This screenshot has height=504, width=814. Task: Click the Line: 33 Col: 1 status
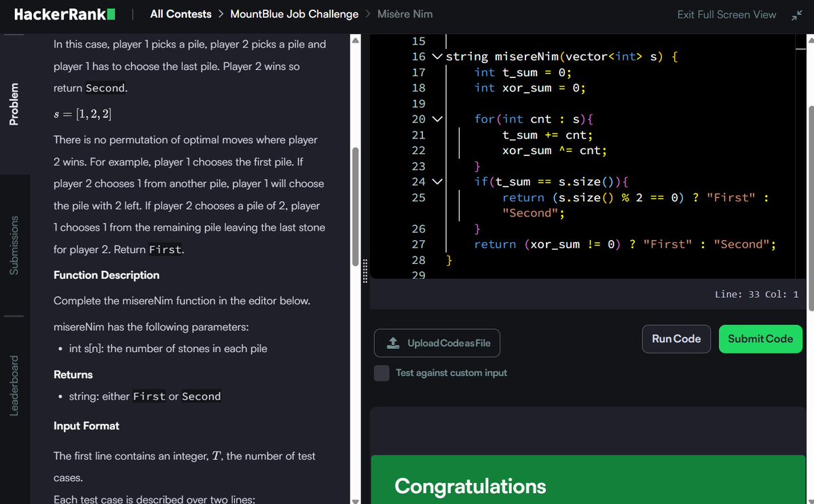pyautogui.click(x=756, y=294)
